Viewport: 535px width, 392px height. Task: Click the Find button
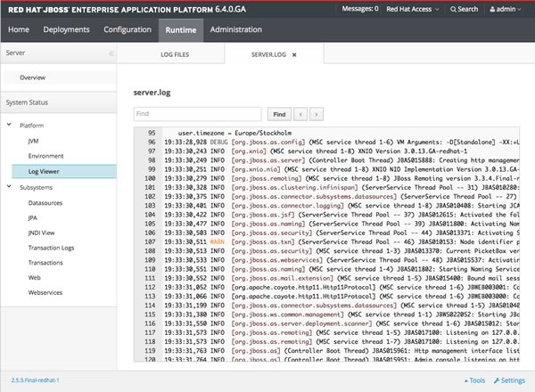point(278,114)
